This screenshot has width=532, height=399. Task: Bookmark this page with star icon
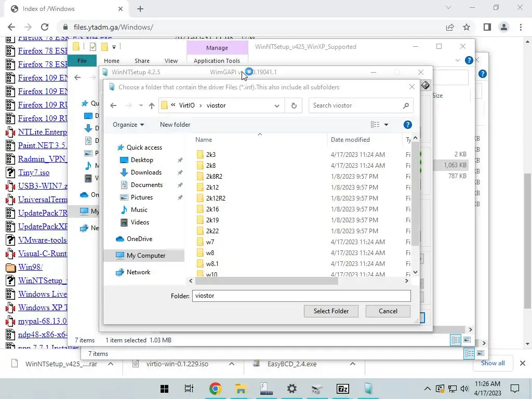pyautogui.click(x=467, y=27)
